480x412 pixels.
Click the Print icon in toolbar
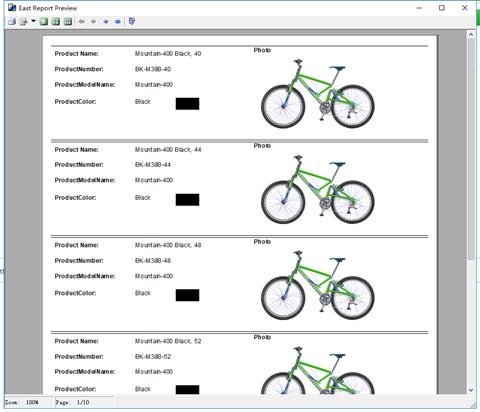(x=12, y=22)
